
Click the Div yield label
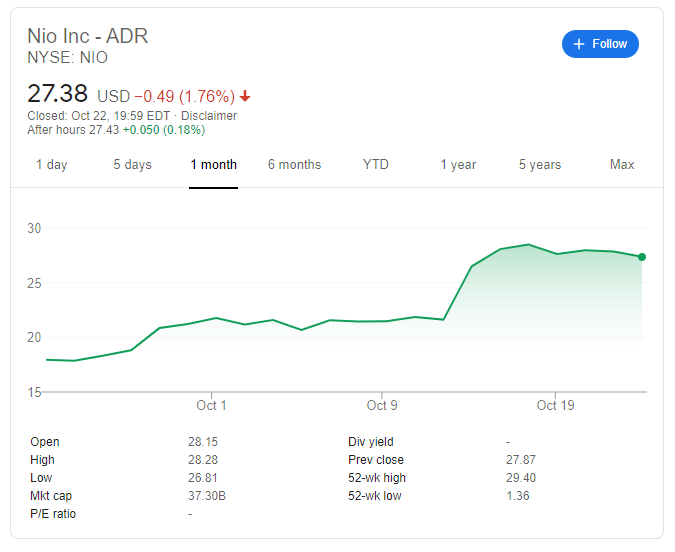pos(371,442)
